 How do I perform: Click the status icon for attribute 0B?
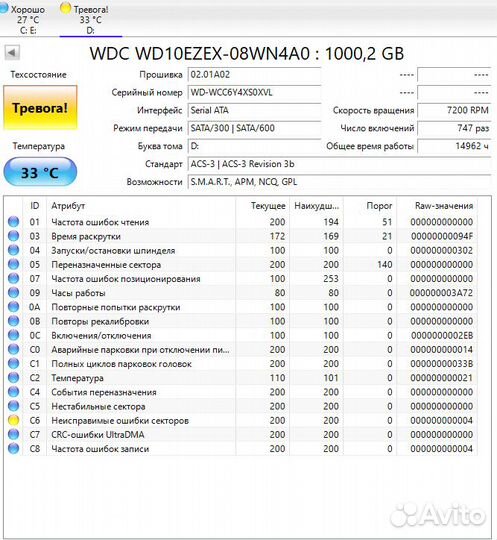[x=13, y=321]
